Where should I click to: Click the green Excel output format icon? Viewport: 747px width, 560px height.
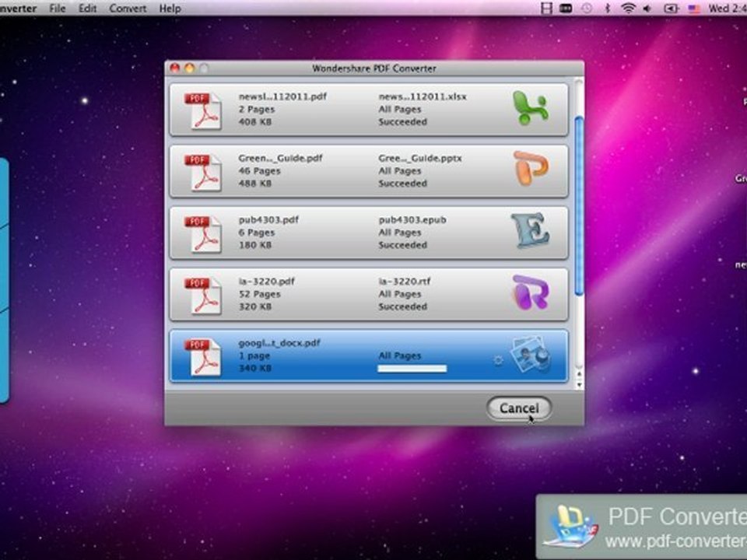click(531, 109)
